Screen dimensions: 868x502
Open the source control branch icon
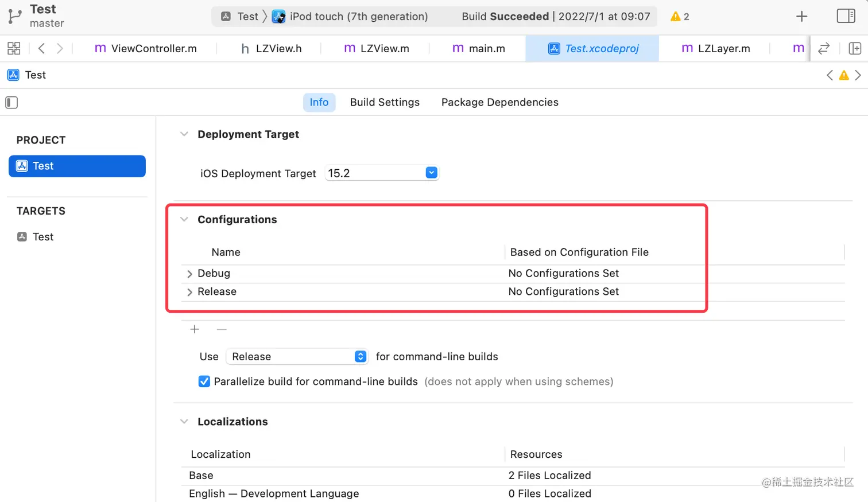click(15, 16)
